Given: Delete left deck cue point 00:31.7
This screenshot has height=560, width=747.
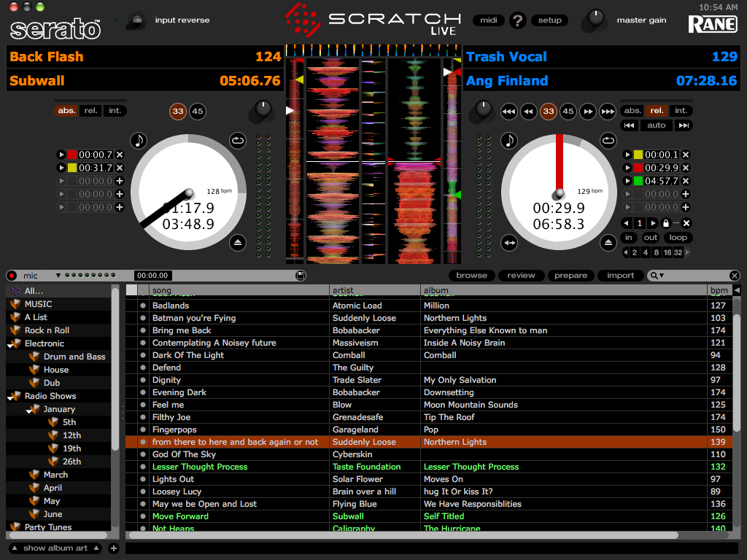Looking at the screenshot, I should click(120, 168).
